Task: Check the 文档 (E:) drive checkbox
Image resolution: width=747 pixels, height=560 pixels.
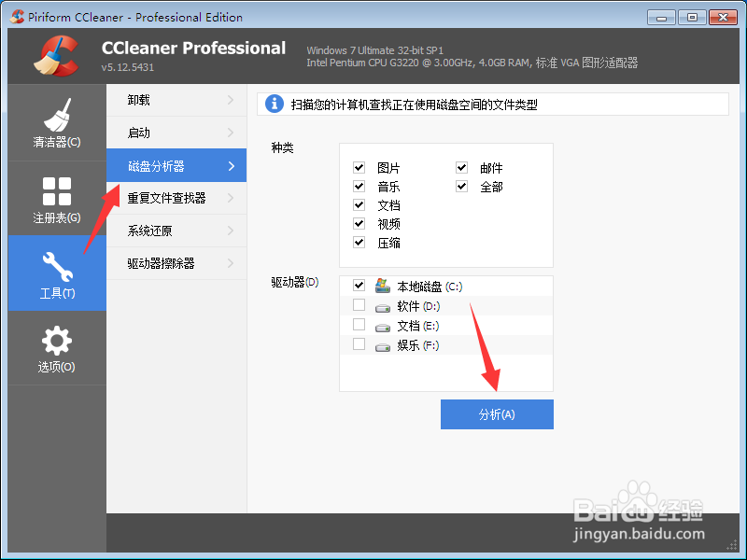Action: 359,324
